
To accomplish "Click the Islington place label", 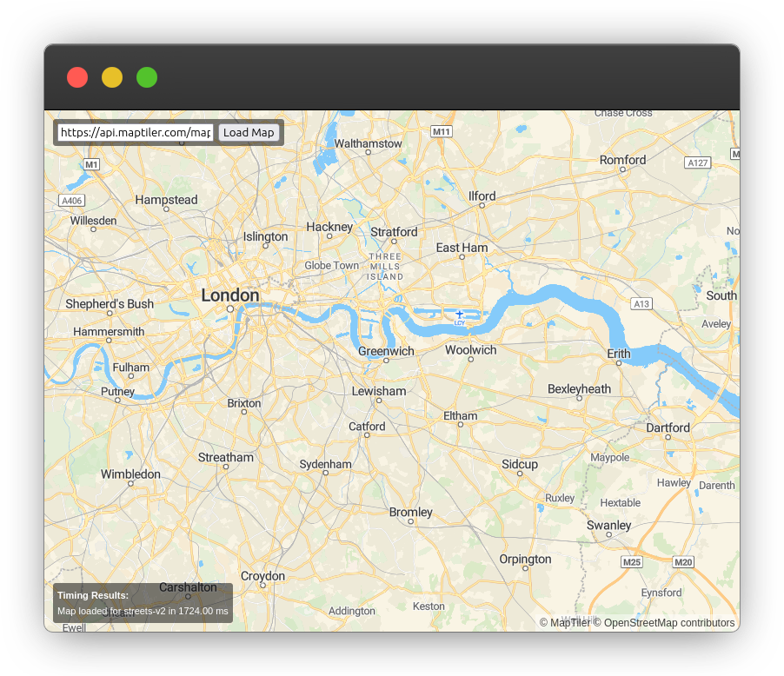I will click(x=265, y=236).
